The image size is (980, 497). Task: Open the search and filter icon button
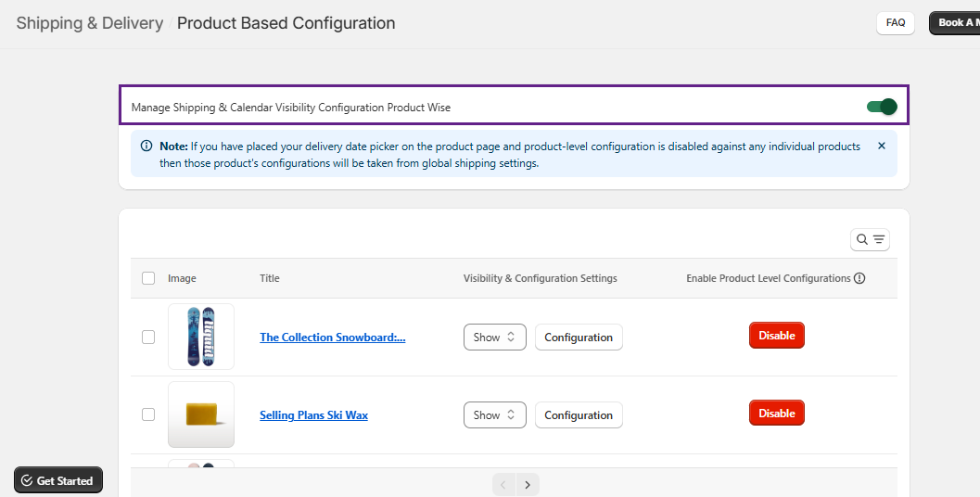[x=870, y=240]
